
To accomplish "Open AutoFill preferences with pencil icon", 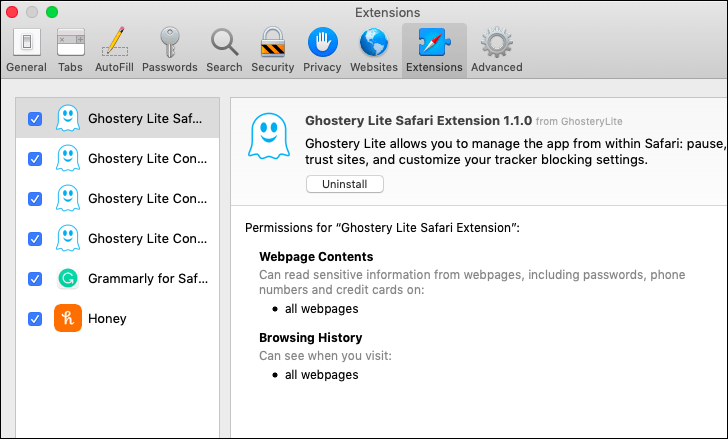I will (x=115, y=50).
